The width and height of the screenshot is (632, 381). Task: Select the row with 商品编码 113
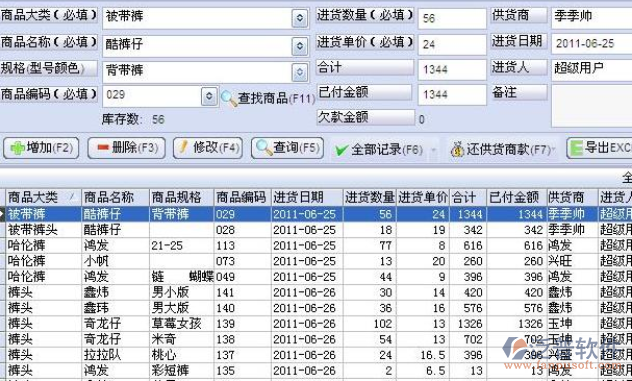(x=316, y=245)
